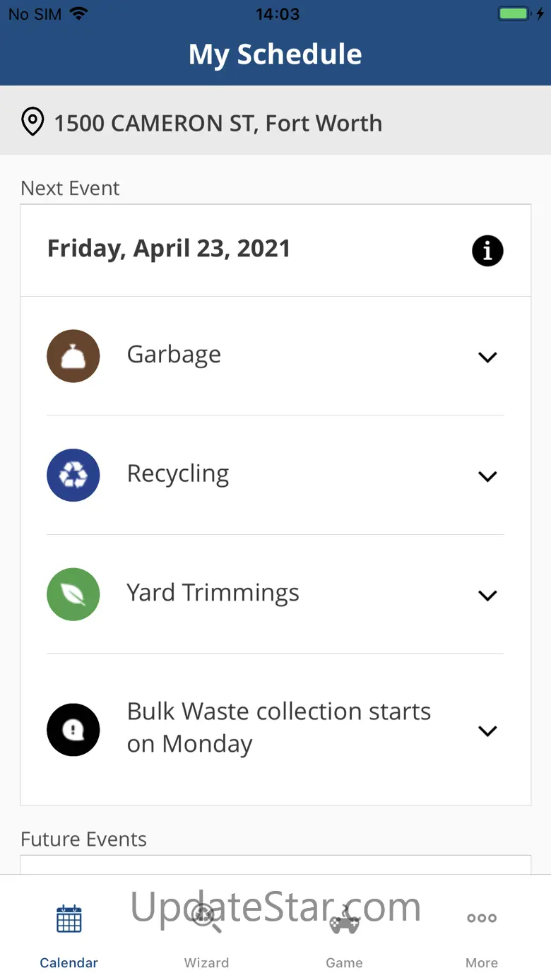Tap the Friday, April 23, 2021 header
Image resolution: width=551 pixels, height=980 pixels.
[169, 249]
